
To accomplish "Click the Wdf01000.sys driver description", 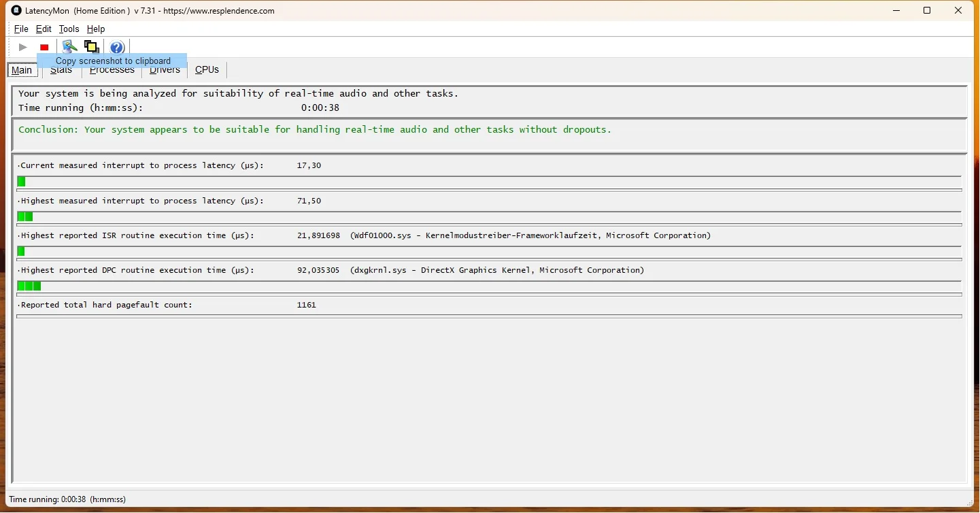I will tap(530, 236).
